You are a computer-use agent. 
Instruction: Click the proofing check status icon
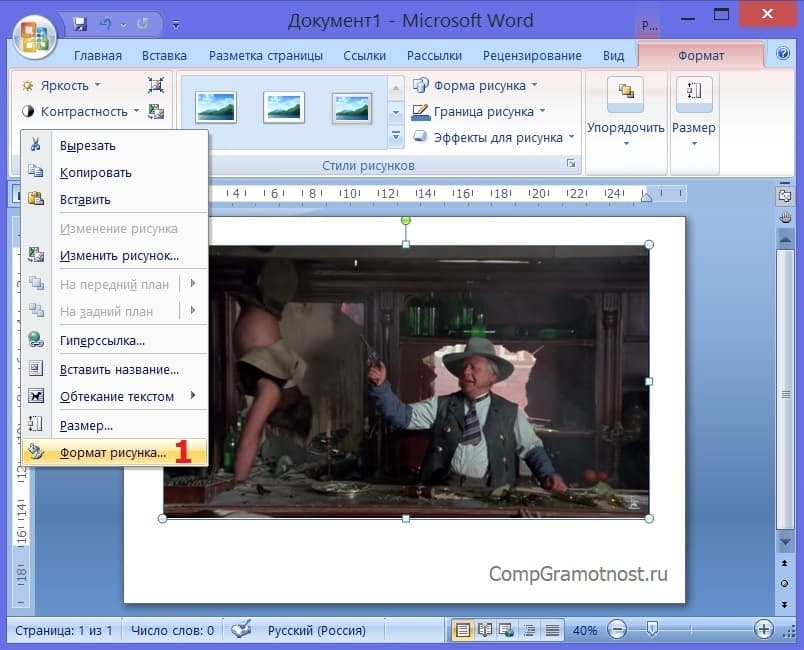pos(241,629)
